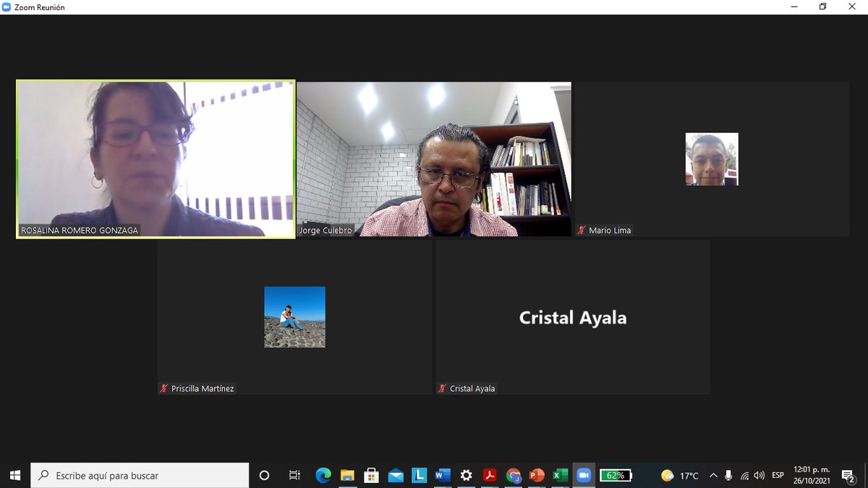The width and height of the screenshot is (868, 488).
Task: Open the Windows Start menu
Action: click(x=14, y=475)
